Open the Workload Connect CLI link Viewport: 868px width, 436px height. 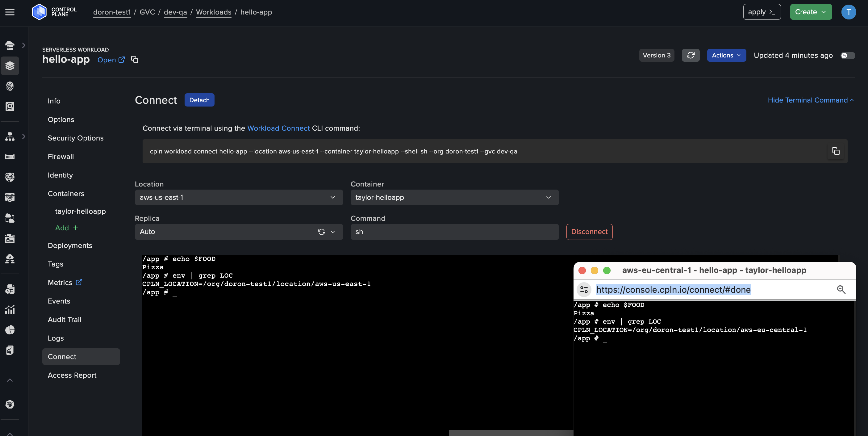click(278, 127)
